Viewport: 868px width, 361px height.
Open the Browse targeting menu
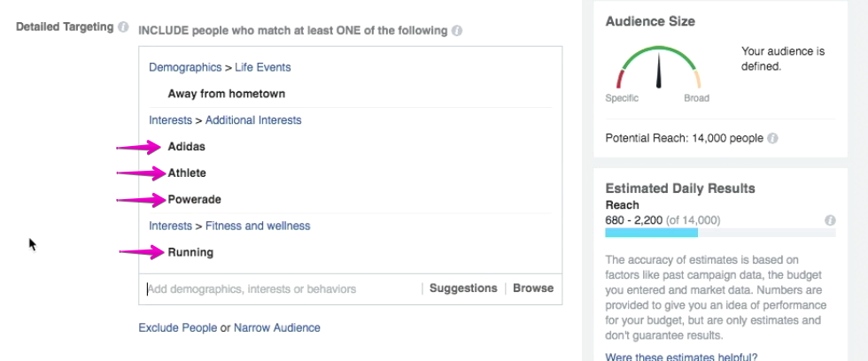pos(533,288)
